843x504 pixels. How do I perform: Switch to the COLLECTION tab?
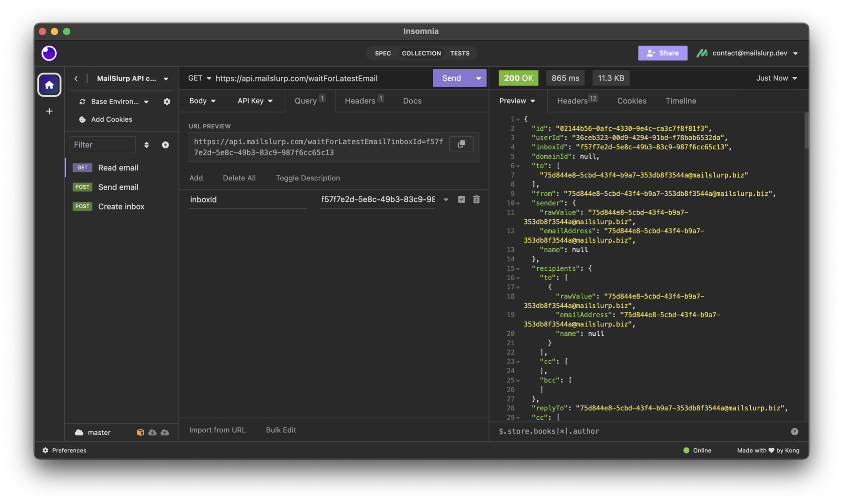pos(421,53)
